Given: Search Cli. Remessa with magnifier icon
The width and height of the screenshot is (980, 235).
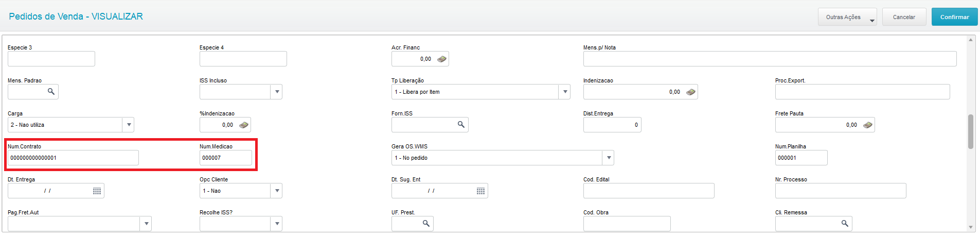Looking at the screenshot, I should point(845,224).
